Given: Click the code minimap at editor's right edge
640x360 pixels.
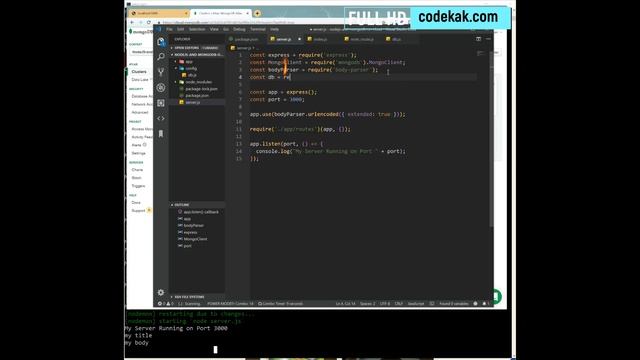Looking at the screenshot, I should pyautogui.click(x=482, y=53).
